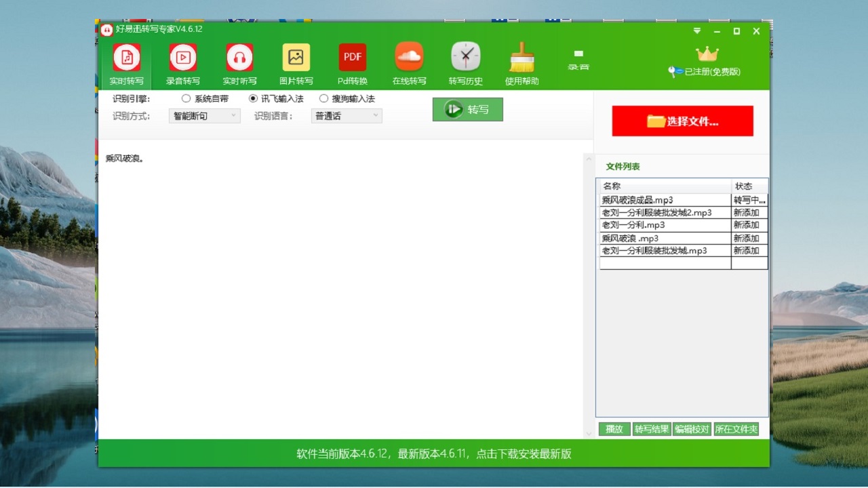This screenshot has height=488, width=868.
Task: Start transcription with the 转写 button
Action: pos(468,109)
